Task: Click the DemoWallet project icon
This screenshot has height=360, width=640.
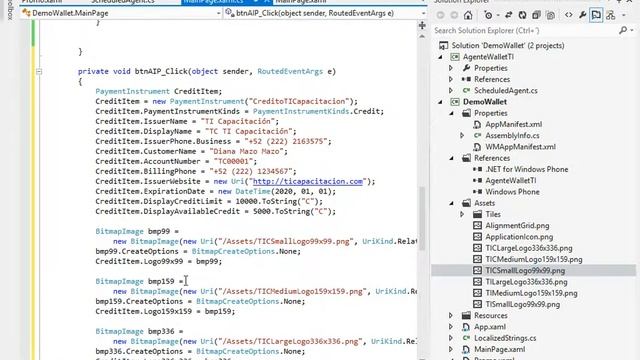Action: (x=455, y=102)
